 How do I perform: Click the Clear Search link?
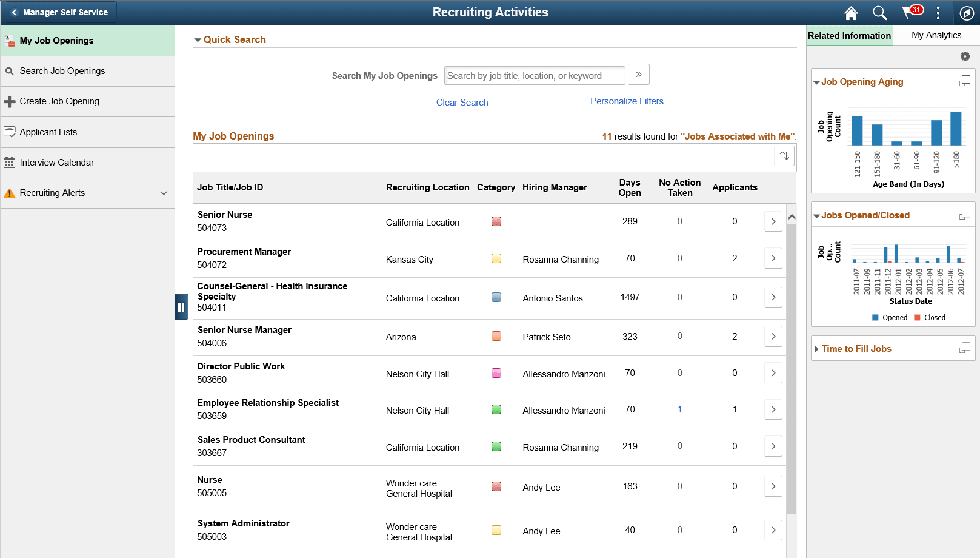(462, 102)
